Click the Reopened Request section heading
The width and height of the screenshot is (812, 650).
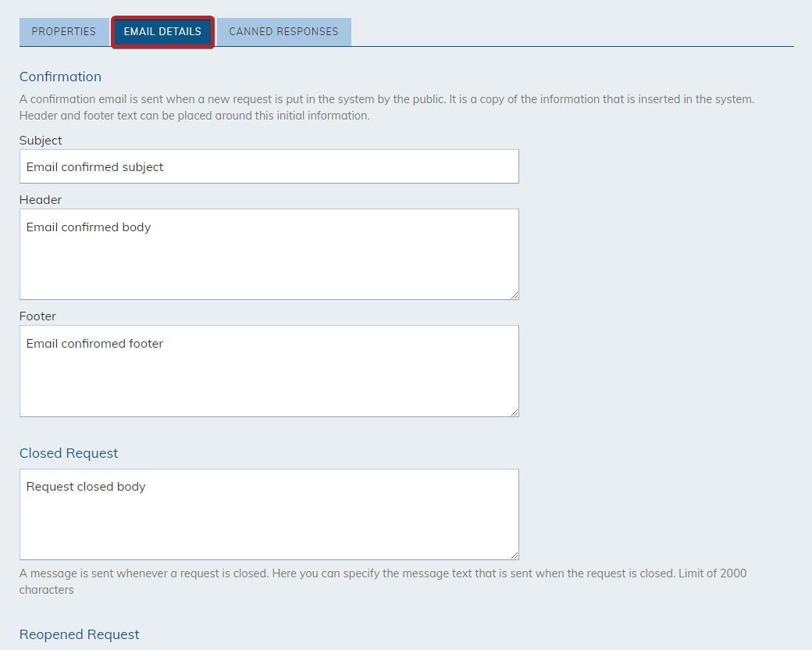(x=79, y=634)
